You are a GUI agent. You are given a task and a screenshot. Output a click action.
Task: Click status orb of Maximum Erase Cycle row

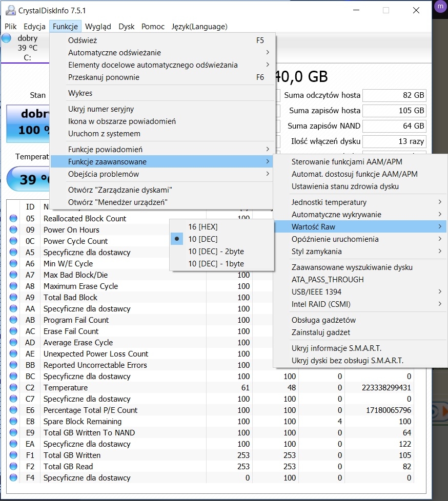(13, 286)
